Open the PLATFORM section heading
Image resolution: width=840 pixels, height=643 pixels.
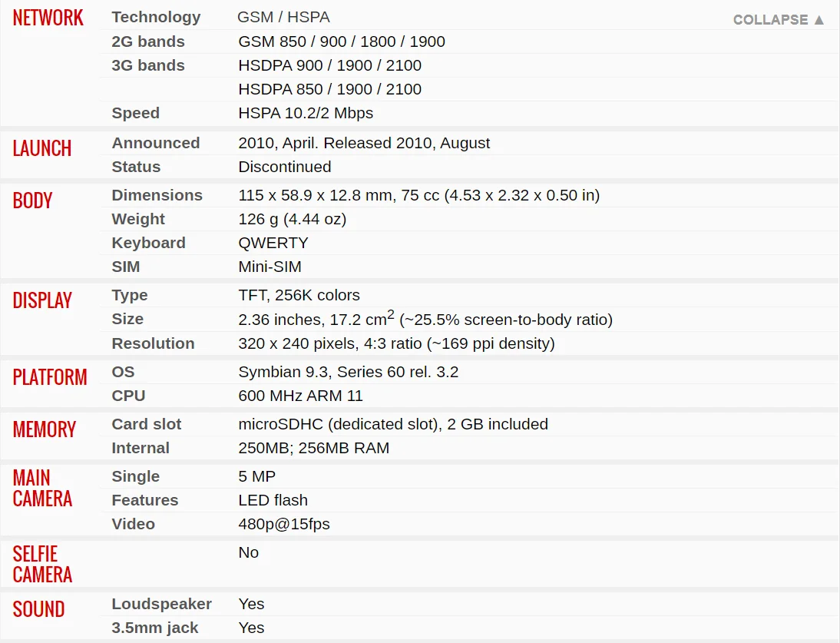(50, 377)
